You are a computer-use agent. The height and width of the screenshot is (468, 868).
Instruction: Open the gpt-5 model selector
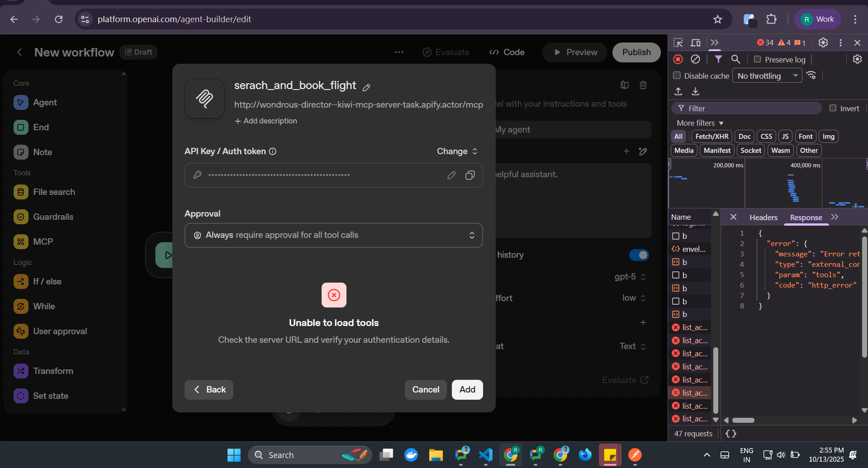pos(630,277)
